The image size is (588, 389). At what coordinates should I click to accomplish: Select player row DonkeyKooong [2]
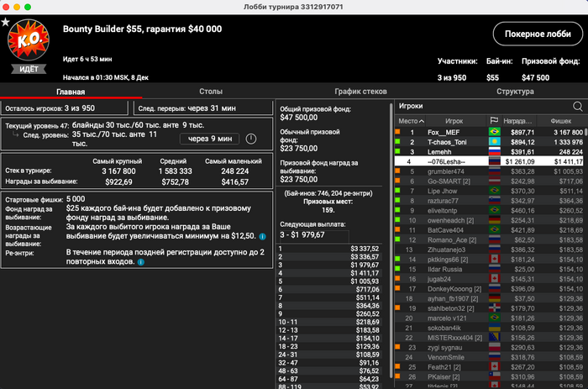click(x=489, y=288)
